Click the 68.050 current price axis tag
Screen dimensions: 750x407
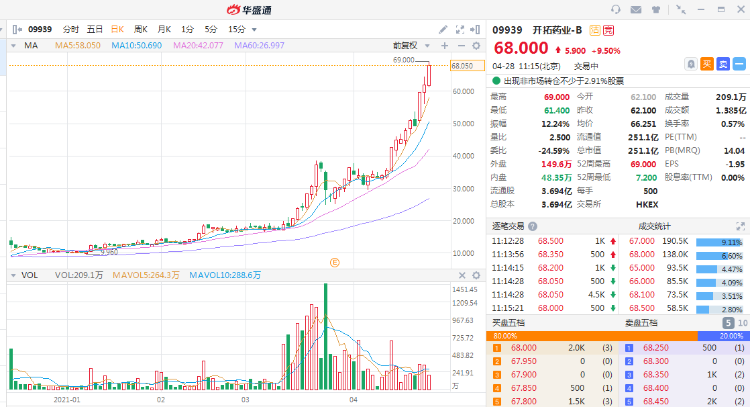[x=467, y=66]
